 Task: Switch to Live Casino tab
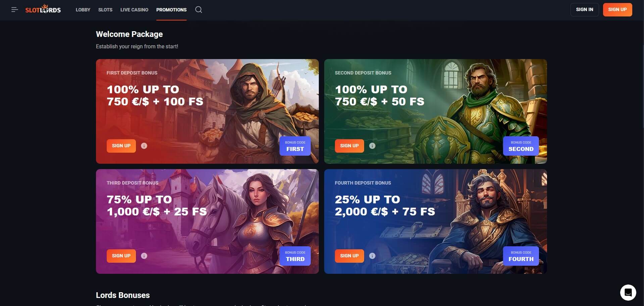tap(134, 10)
